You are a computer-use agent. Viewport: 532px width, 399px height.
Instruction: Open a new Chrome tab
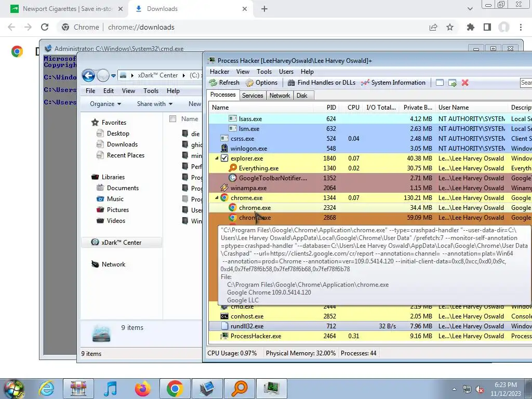264,9
